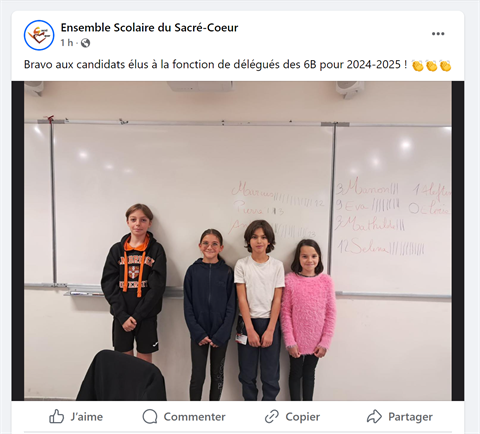The width and height of the screenshot is (480, 434).
Task: Open the 1 h post timestamp
Action: tap(67, 43)
